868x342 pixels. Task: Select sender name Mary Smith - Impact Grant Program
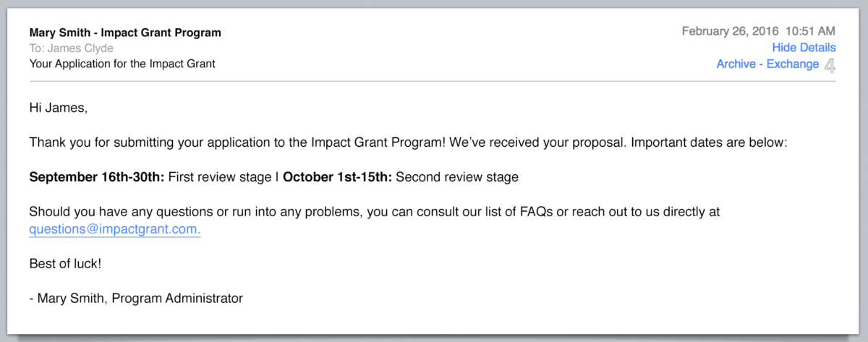(x=125, y=33)
